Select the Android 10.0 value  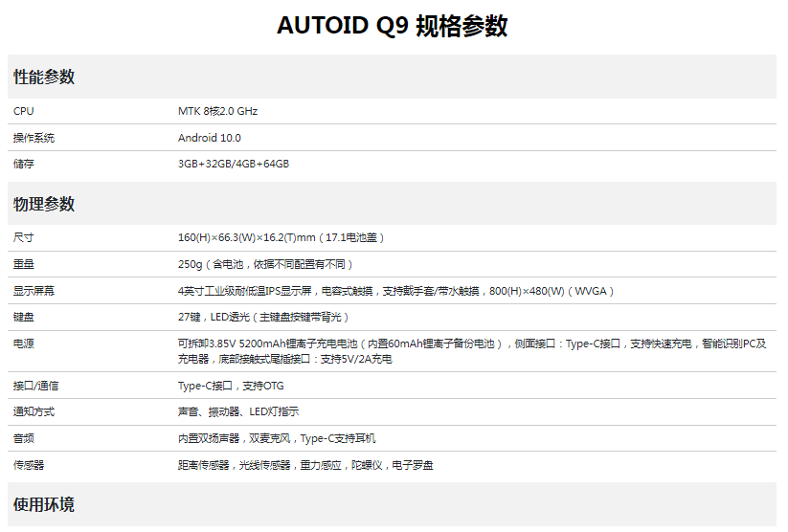[x=210, y=138]
